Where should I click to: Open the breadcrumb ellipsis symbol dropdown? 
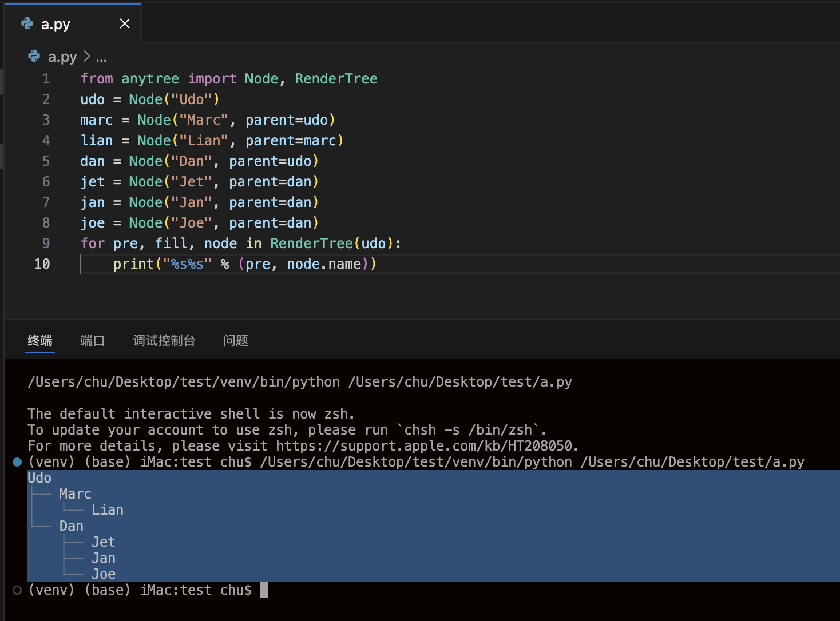click(x=101, y=58)
